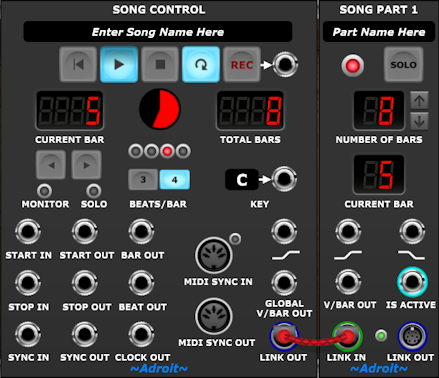Click the MIDI SYNC OUT connector
This screenshot has height=378, width=439.
[214, 316]
